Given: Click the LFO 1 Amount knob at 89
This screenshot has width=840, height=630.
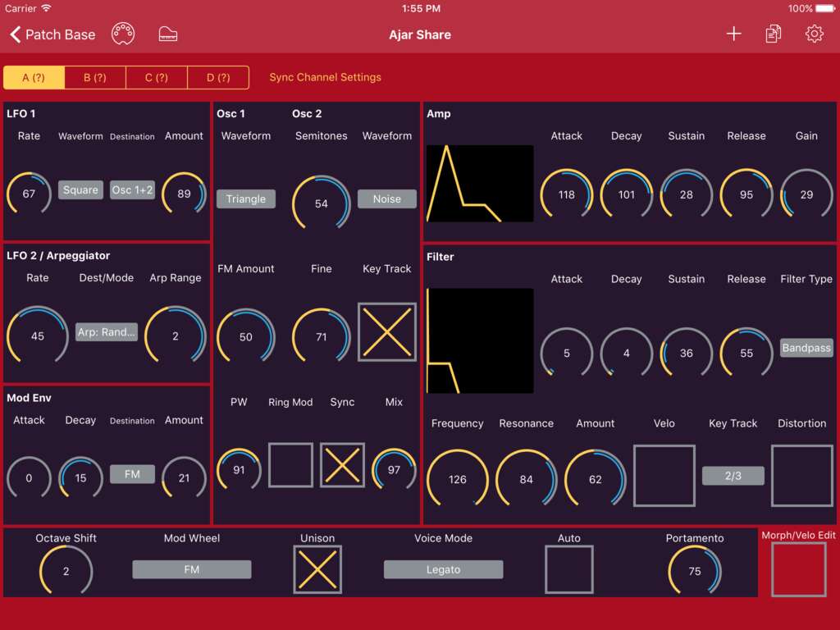Looking at the screenshot, I should click(x=184, y=194).
